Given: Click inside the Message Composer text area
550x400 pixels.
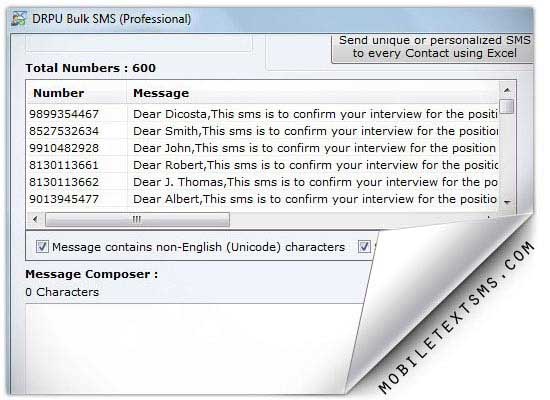Looking at the screenshot, I should click(189, 347).
